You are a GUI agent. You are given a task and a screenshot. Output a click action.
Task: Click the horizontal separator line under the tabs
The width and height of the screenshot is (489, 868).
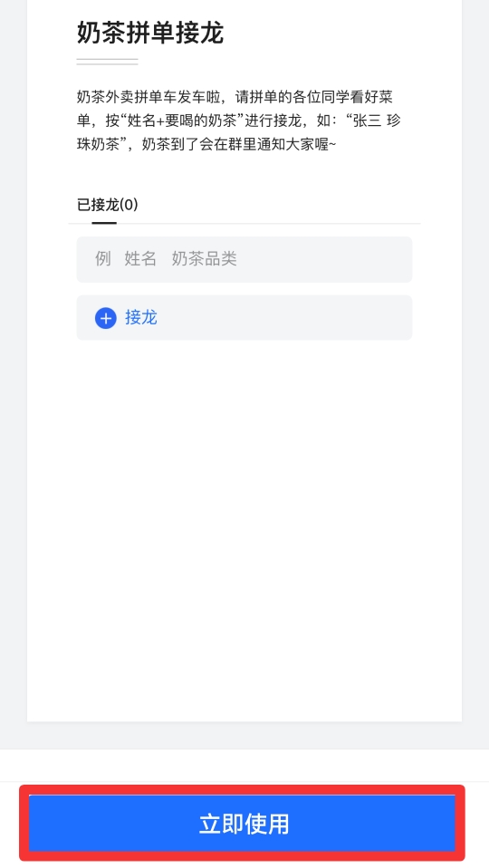(244, 224)
